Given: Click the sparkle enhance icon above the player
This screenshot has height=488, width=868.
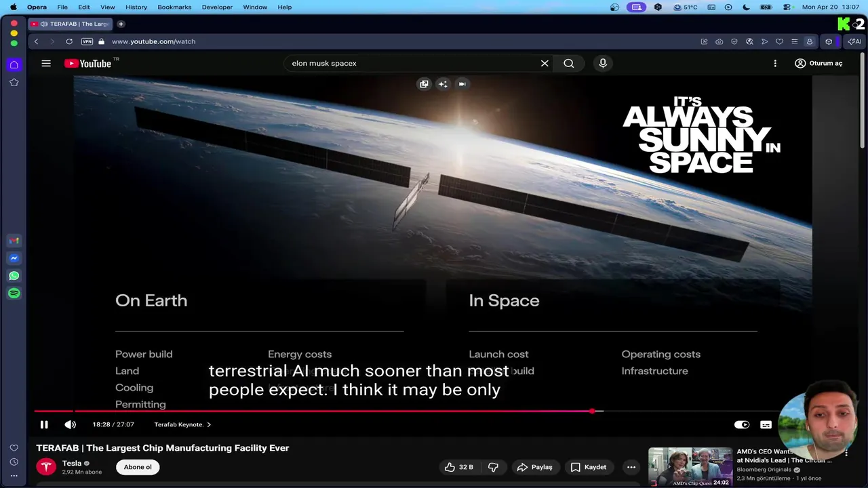Looking at the screenshot, I should (443, 84).
